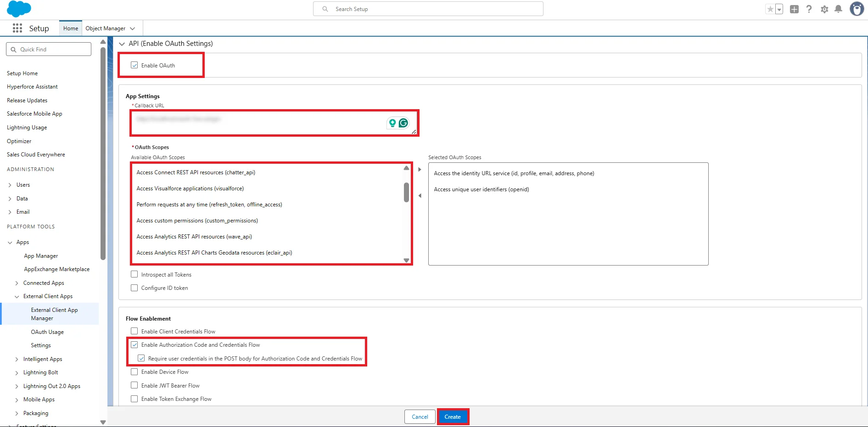The image size is (868, 427).
Task: Open the notifications bell
Action: (839, 9)
